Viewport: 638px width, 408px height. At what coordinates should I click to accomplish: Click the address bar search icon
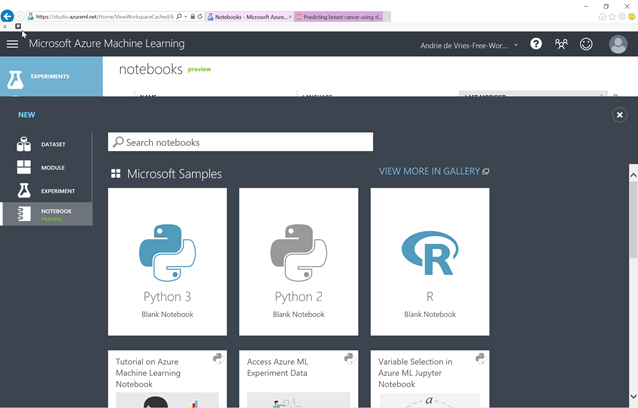click(x=179, y=16)
